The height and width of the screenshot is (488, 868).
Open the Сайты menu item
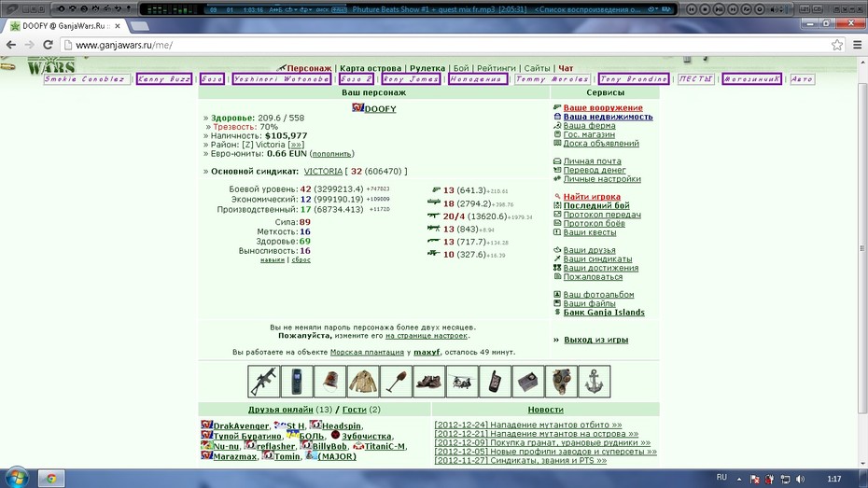[537, 68]
